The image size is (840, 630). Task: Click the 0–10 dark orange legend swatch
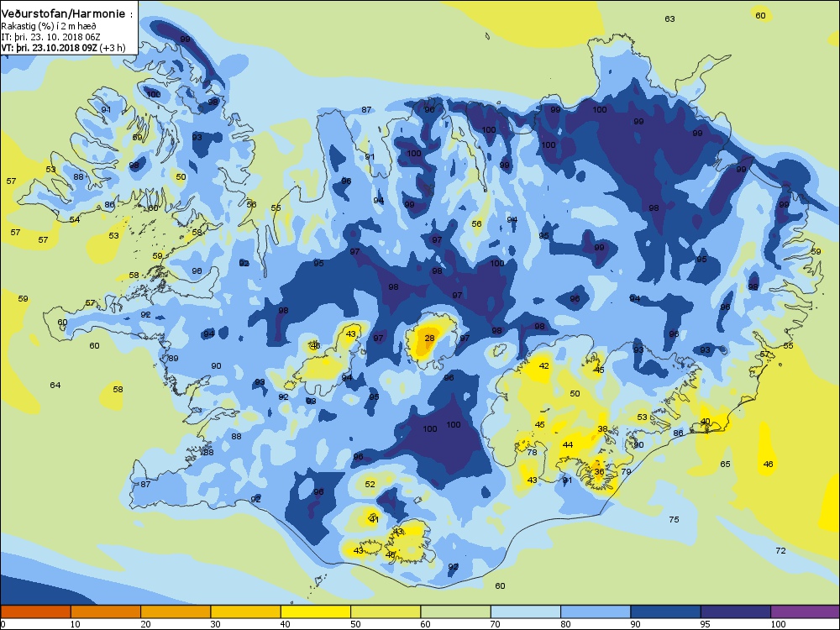pos(35,612)
